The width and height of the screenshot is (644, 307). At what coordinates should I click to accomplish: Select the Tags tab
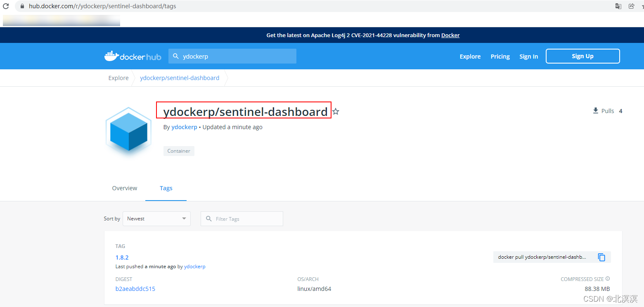click(x=166, y=188)
